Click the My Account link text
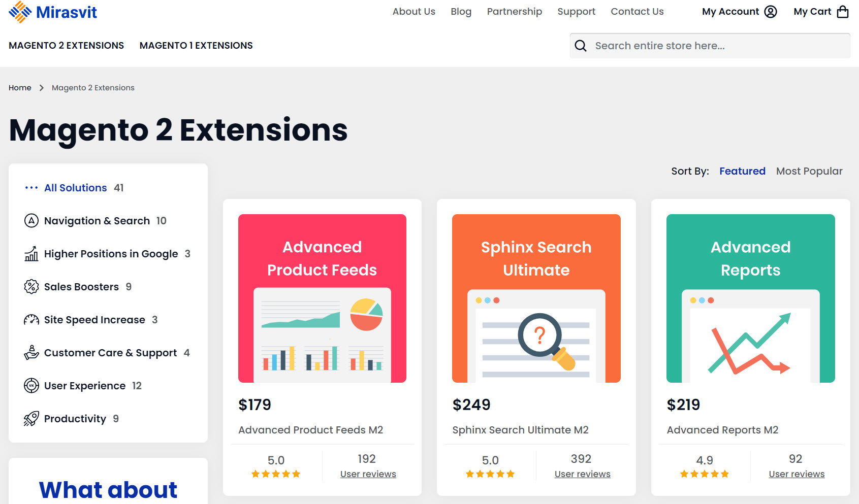Viewport: 859px width, 504px height. point(730,12)
